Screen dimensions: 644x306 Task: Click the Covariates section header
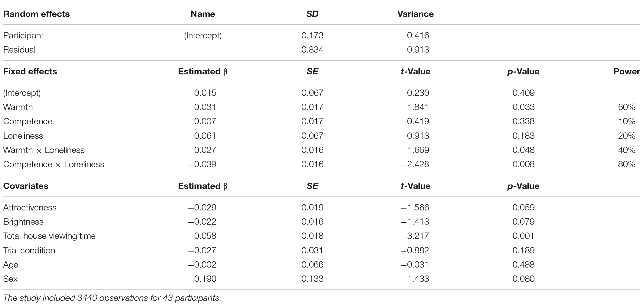[26, 186]
